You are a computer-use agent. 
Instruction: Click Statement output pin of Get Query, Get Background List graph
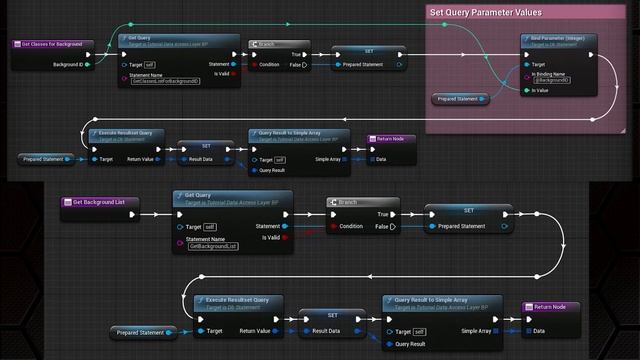click(x=285, y=226)
